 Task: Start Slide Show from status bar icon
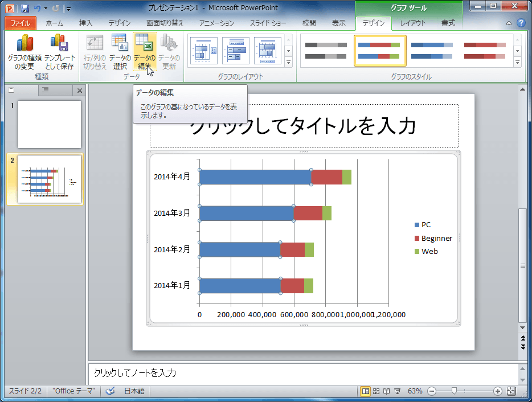(x=398, y=391)
